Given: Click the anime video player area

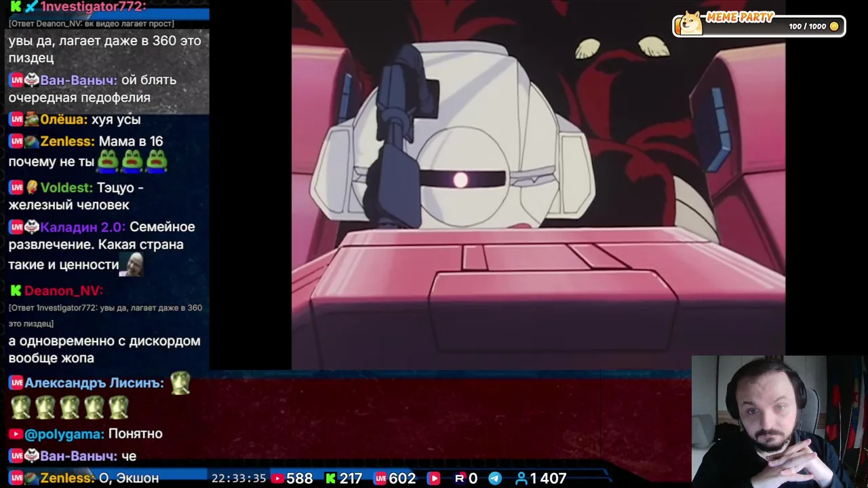Looking at the screenshot, I should tap(538, 184).
